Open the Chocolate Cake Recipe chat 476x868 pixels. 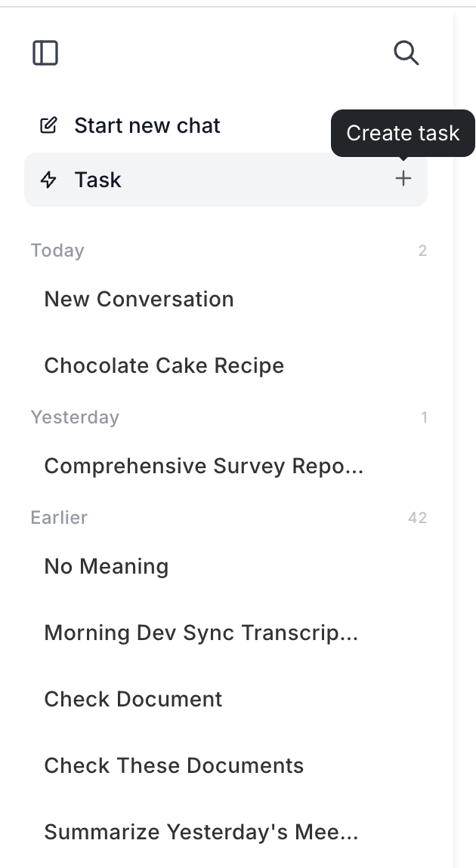(x=164, y=365)
